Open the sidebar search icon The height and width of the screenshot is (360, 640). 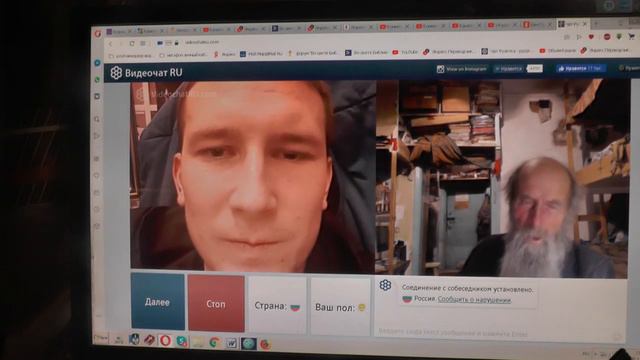tap(97, 119)
